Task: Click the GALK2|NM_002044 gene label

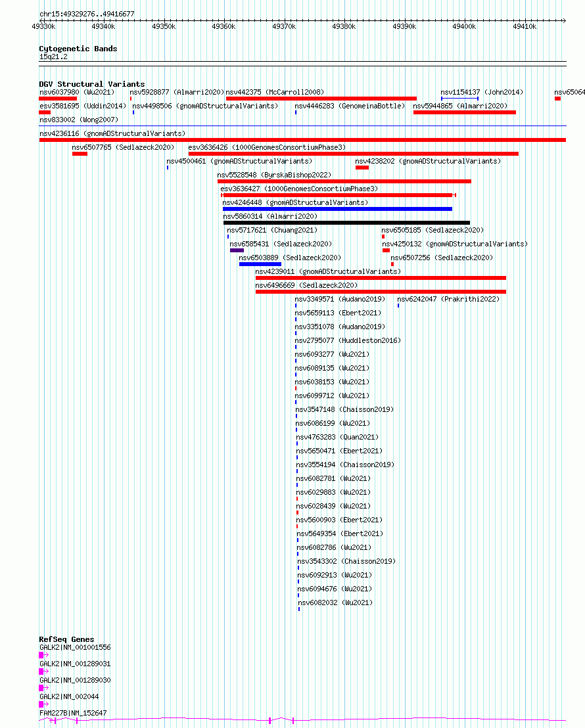Action: [x=69, y=696]
